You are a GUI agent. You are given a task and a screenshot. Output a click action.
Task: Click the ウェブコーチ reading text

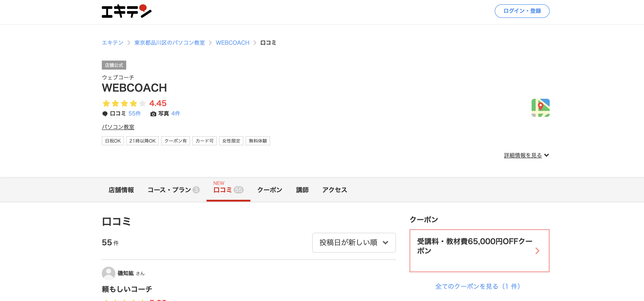118,77
